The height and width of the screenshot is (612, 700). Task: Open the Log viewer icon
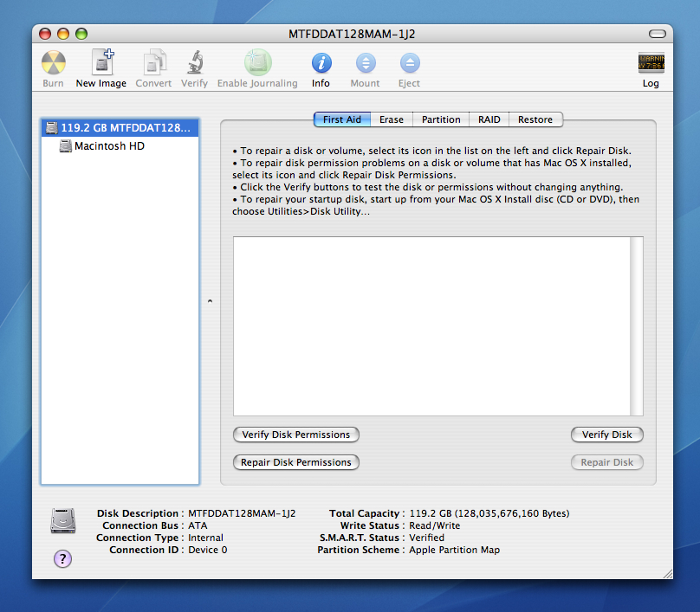click(651, 63)
